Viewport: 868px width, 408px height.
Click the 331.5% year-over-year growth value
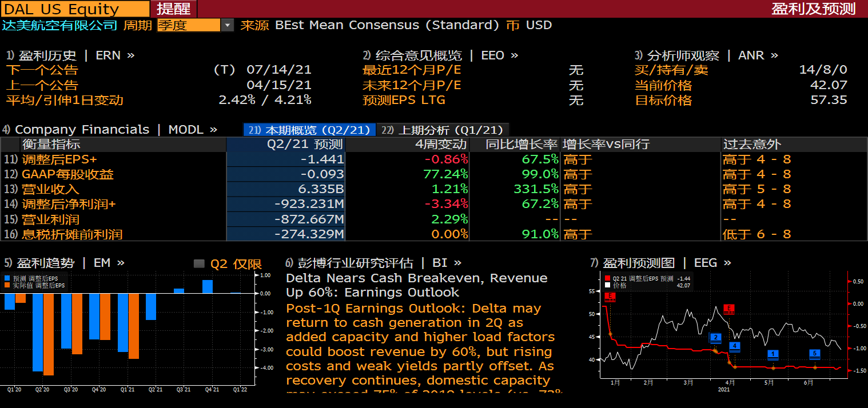(536, 189)
